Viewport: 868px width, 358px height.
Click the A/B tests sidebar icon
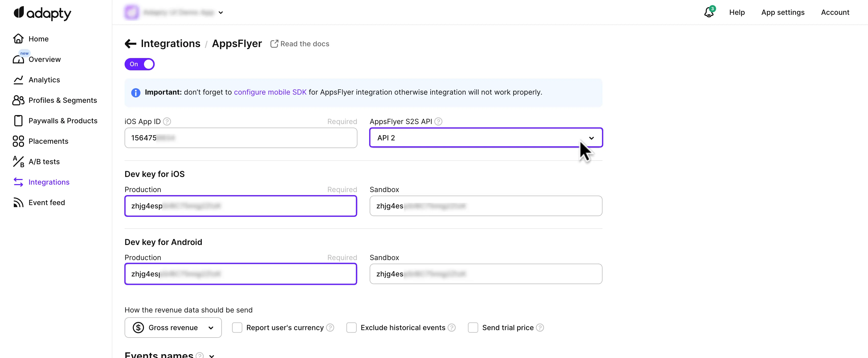[x=18, y=162]
